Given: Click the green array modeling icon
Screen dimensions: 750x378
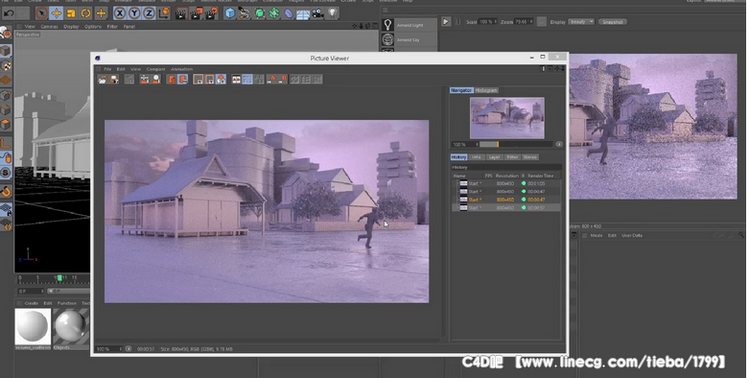Looking at the screenshot, I should pyautogui.click(x=274, y=13).
